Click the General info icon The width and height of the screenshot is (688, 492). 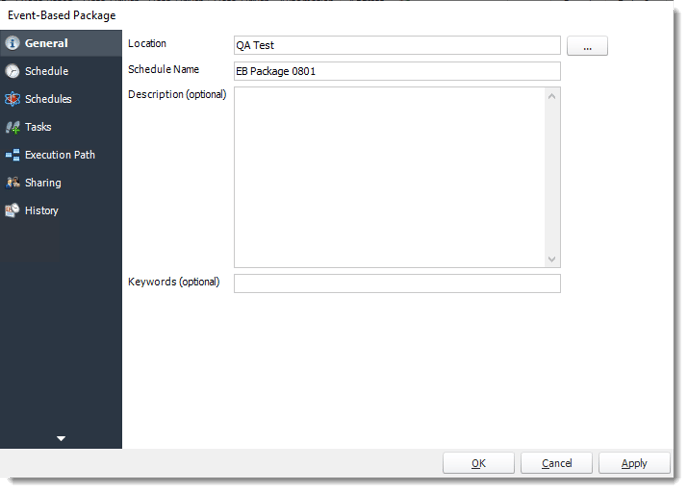coord(12,43)
